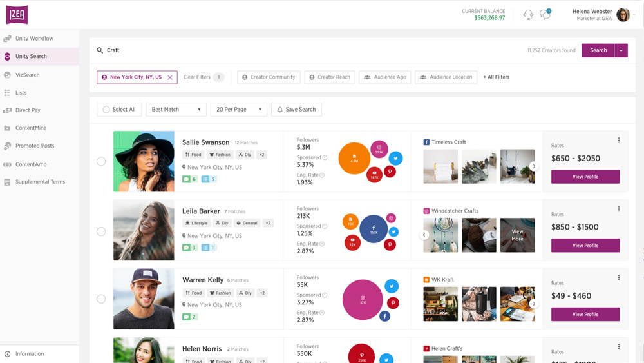Open the 20 Per Page dropdown
The image size is (644, 363).
pyautogui.click(x=239, y=110)
